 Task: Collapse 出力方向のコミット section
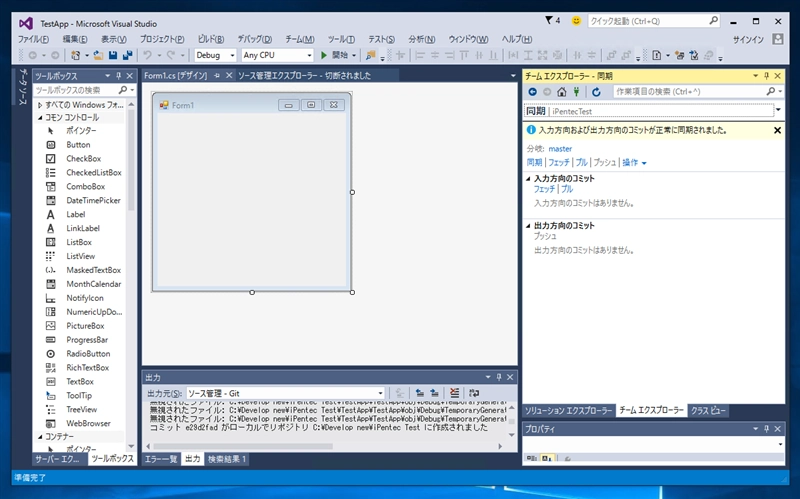pos(528,226)
